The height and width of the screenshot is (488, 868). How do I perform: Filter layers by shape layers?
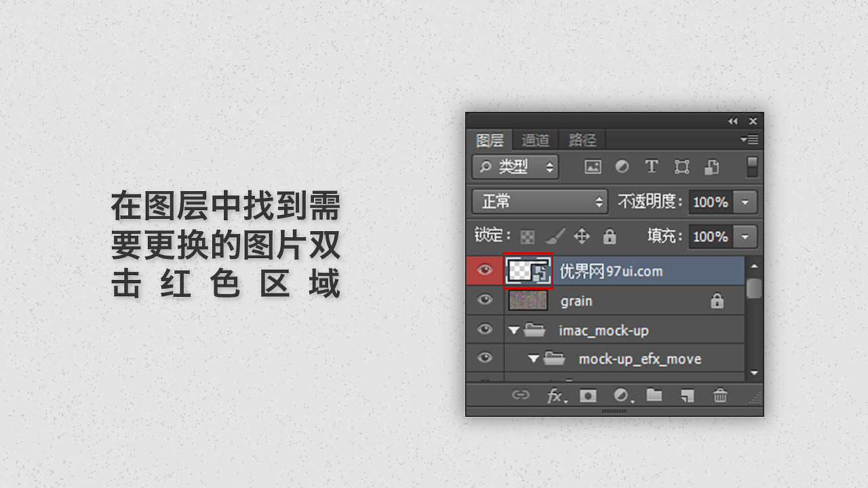click(x=682, y=167)
